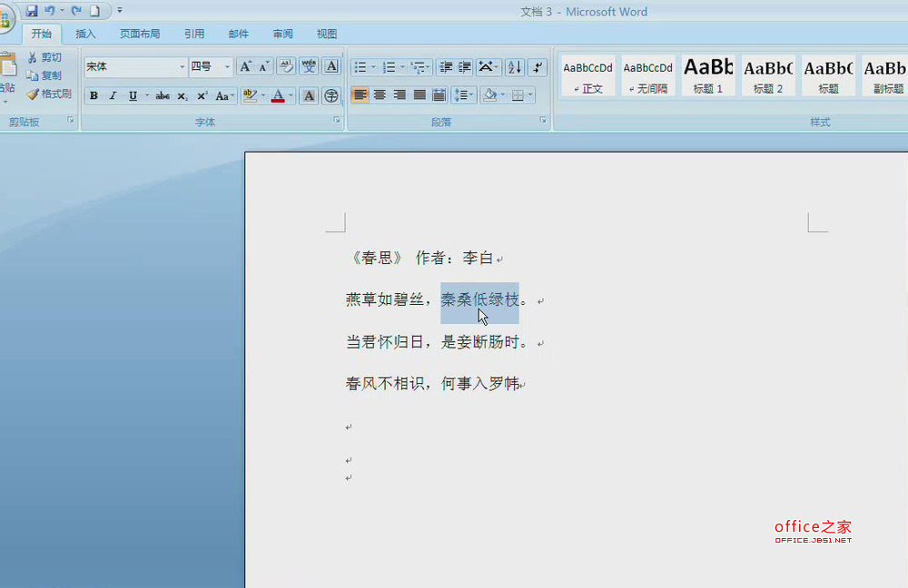This screenshot has height=588, width=908.
Task: Apply justify alignment to text
Action: click(419, 95)
